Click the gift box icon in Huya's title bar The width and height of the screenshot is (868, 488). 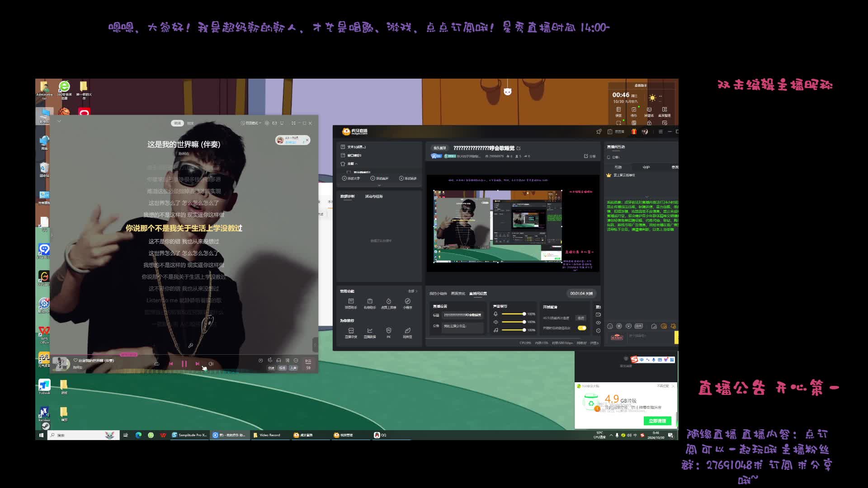pyautogui.click(x=634, y=131)
